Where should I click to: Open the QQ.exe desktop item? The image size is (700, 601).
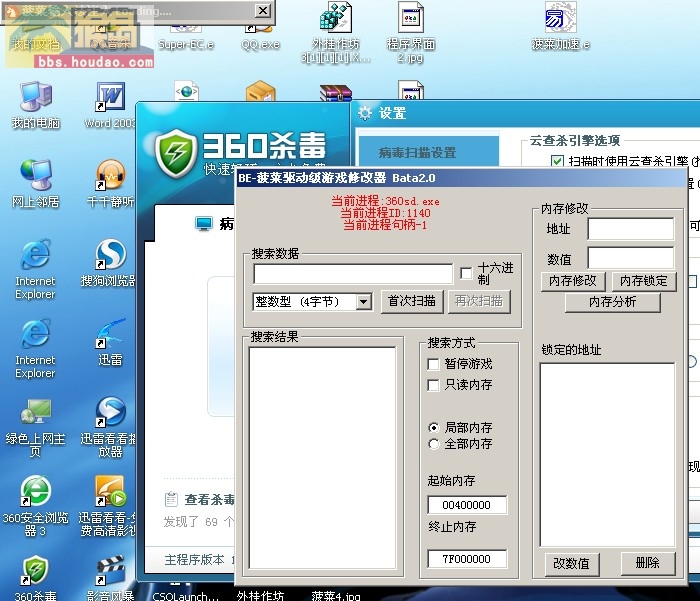point(260,36)
